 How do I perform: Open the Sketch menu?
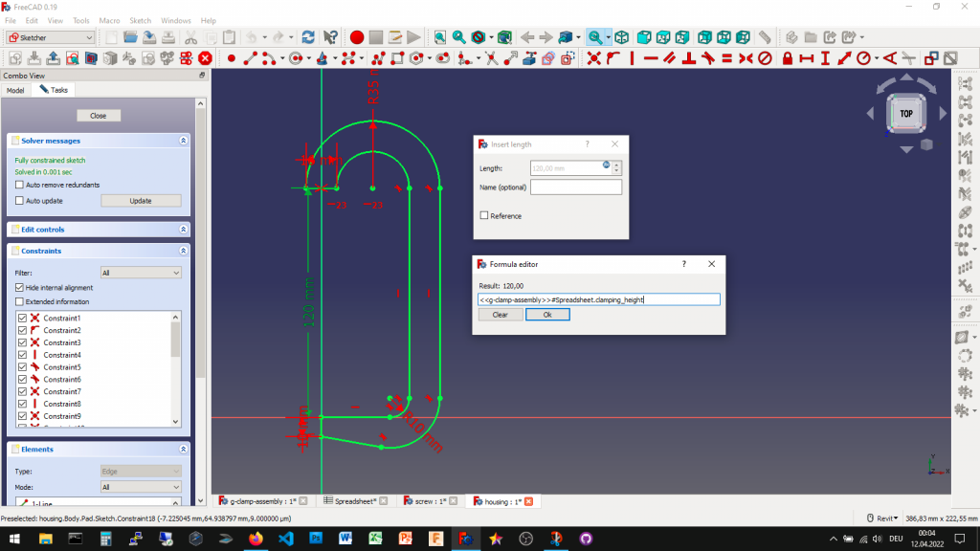[140, 21]
